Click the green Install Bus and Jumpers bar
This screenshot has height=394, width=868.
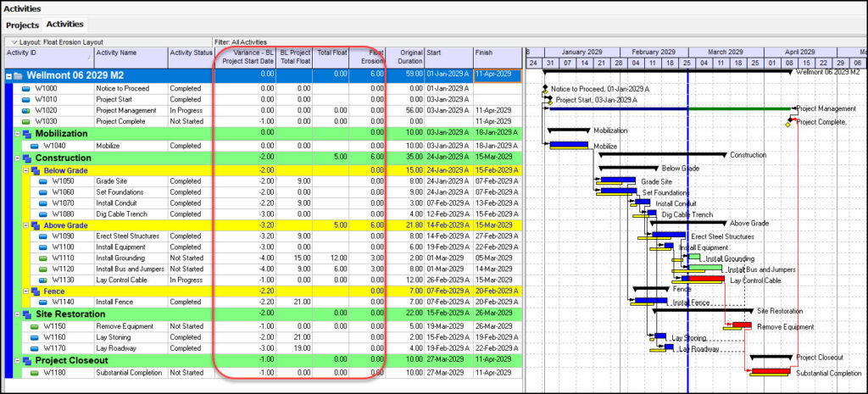705,268
